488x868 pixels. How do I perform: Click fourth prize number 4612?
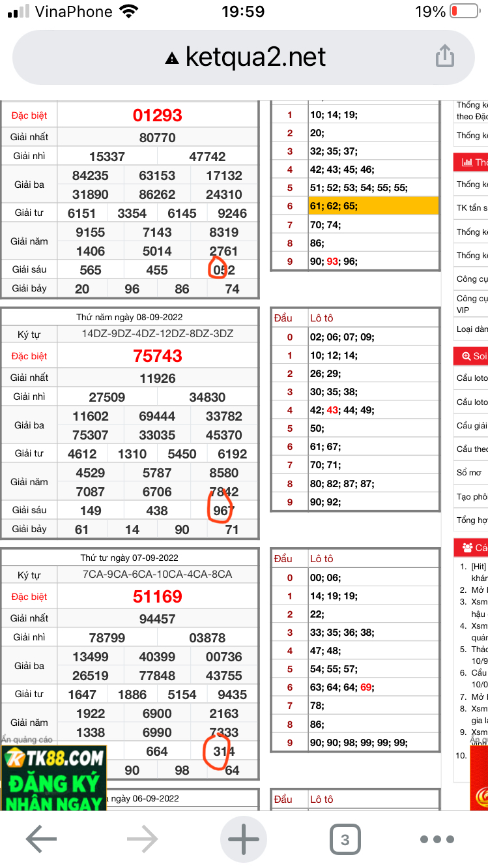(x=82, y=454)
